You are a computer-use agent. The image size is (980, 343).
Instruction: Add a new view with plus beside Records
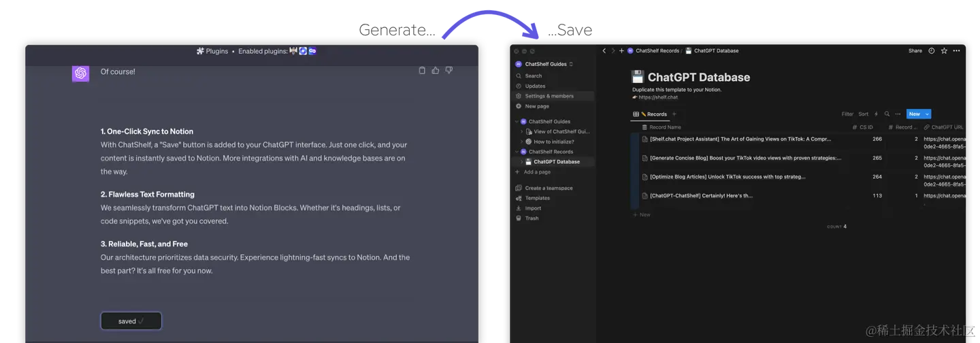pyautogui.click(x=674, y=114)
